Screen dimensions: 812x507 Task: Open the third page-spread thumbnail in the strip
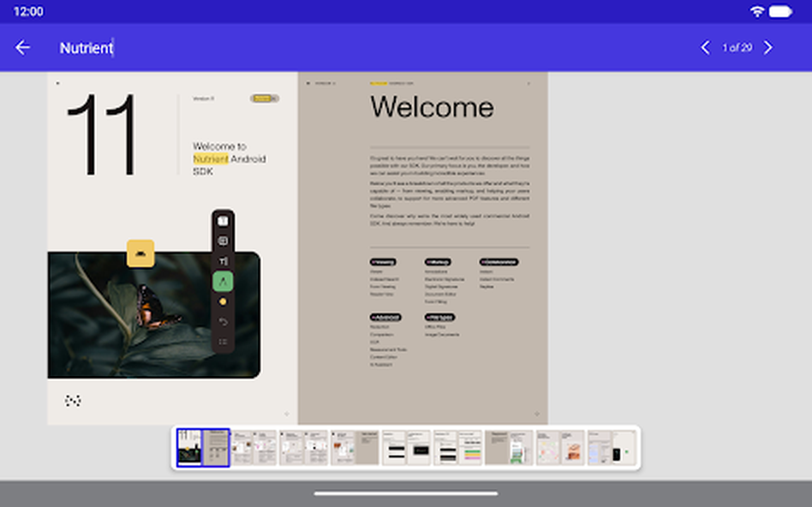[x=305, y=447]
